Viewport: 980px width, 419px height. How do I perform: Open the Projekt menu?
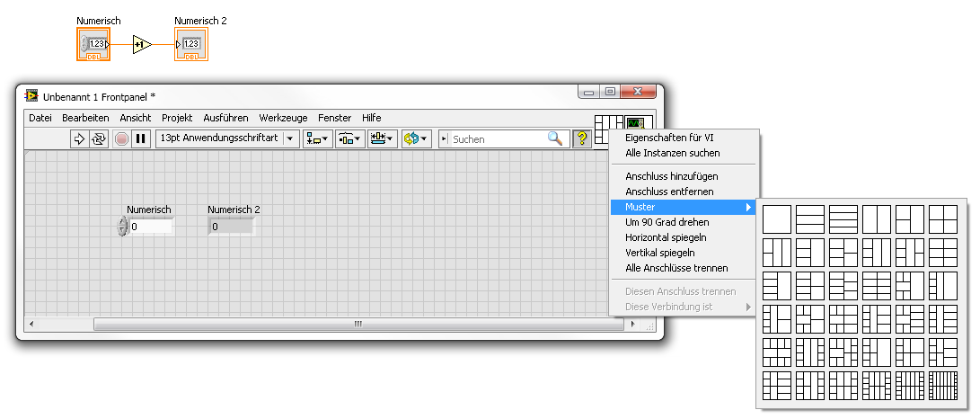(x=177, y=118)
